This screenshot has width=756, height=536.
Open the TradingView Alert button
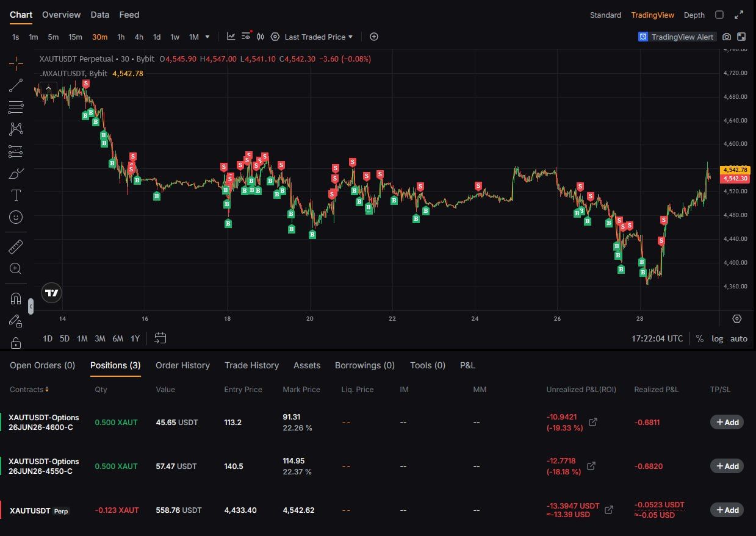[677, 37]
